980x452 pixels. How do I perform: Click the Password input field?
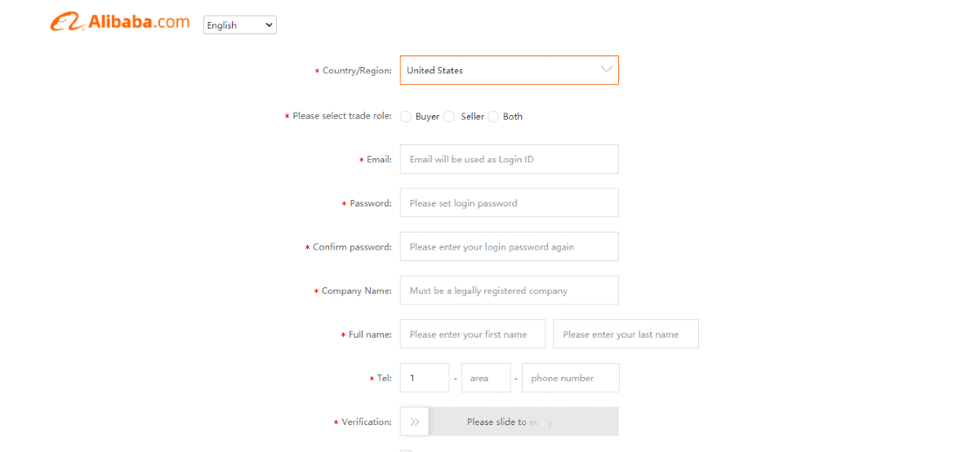coord(509,203)
